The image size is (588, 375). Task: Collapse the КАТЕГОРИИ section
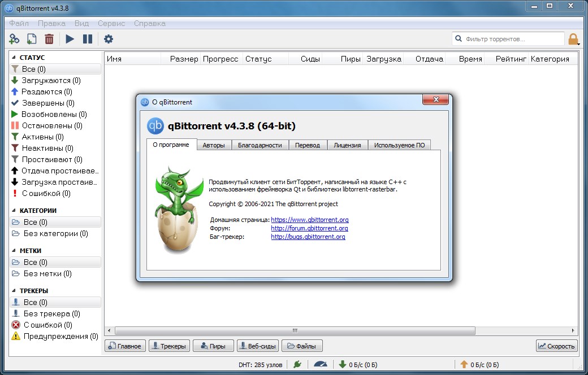point(14,211)
